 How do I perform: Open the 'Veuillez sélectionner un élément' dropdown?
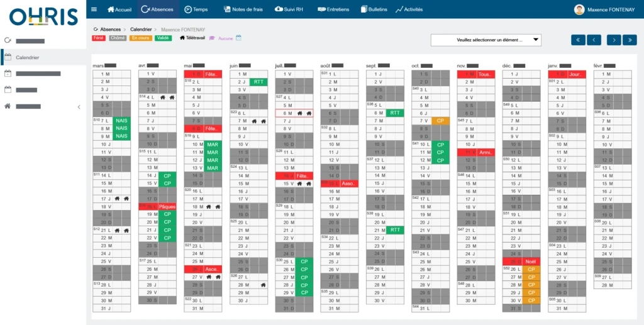pos(486,40)
